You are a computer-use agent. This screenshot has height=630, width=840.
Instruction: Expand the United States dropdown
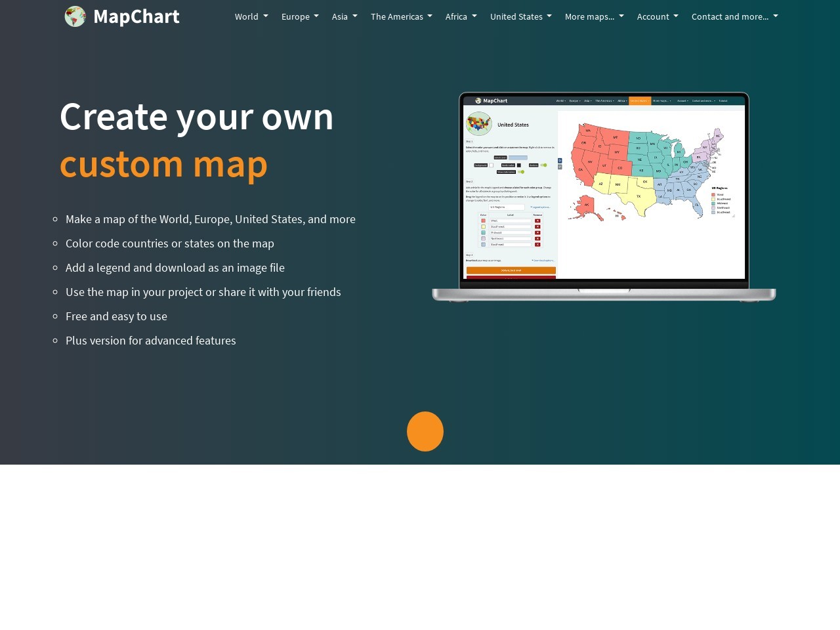[520, 16]
